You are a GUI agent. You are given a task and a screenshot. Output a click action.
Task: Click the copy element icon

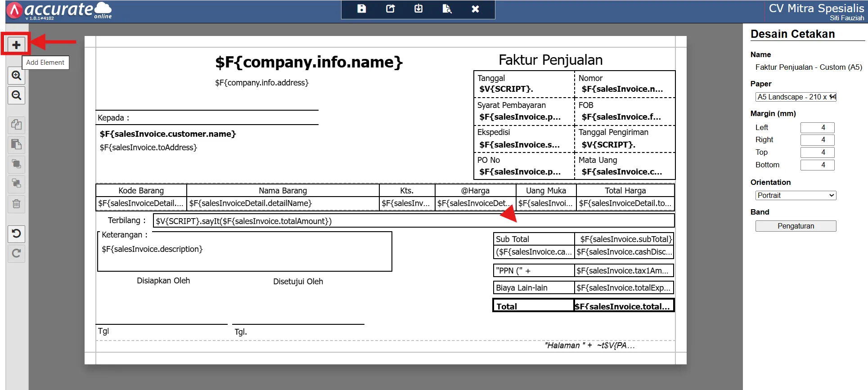[x=16, y=125]
